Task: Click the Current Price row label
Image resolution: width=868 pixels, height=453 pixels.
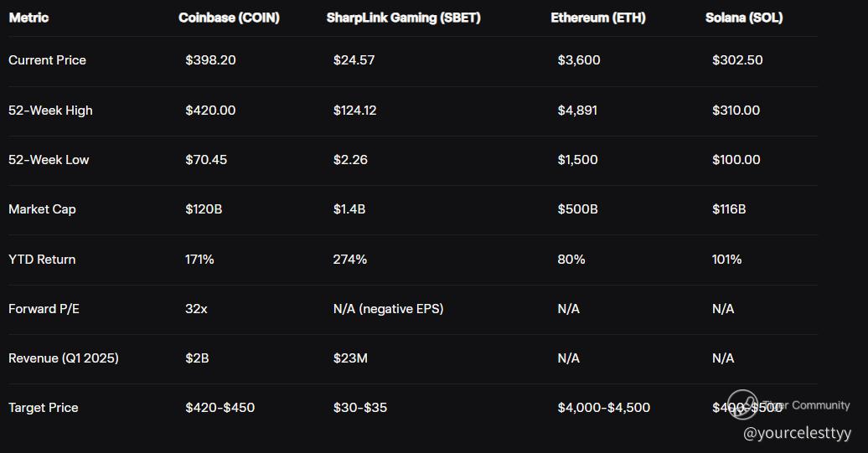Action: tap(47, 60)
